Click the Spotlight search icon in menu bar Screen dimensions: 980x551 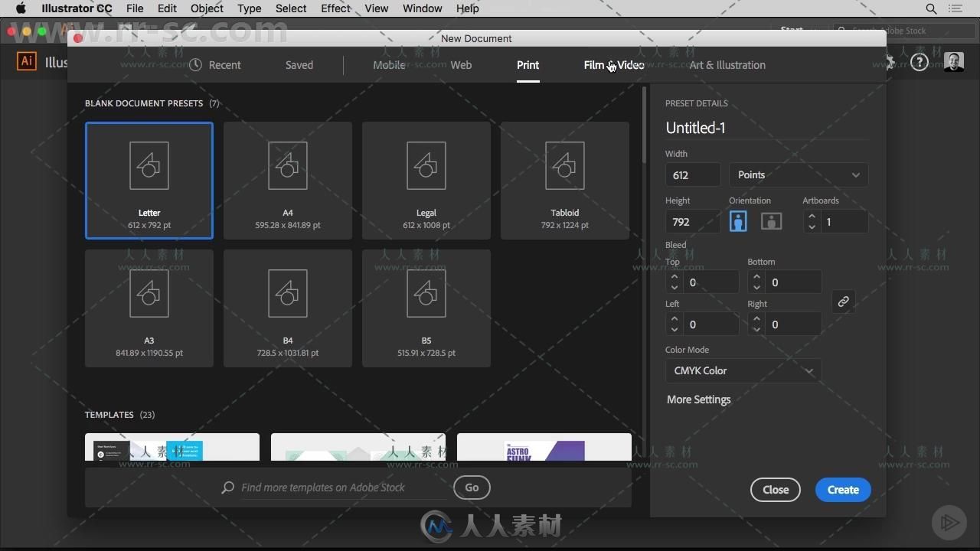click(931, 8)
